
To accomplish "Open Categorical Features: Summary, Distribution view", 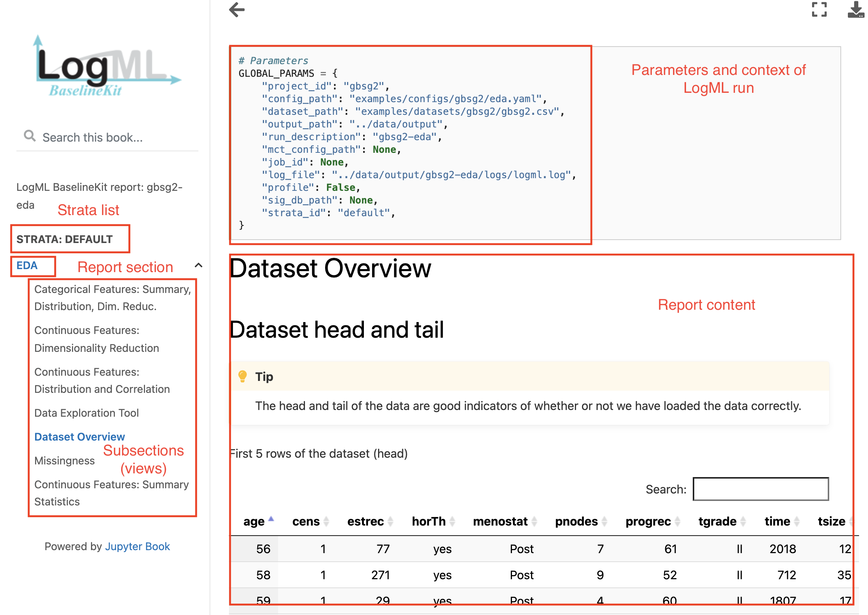I will [x=113, y=298].
